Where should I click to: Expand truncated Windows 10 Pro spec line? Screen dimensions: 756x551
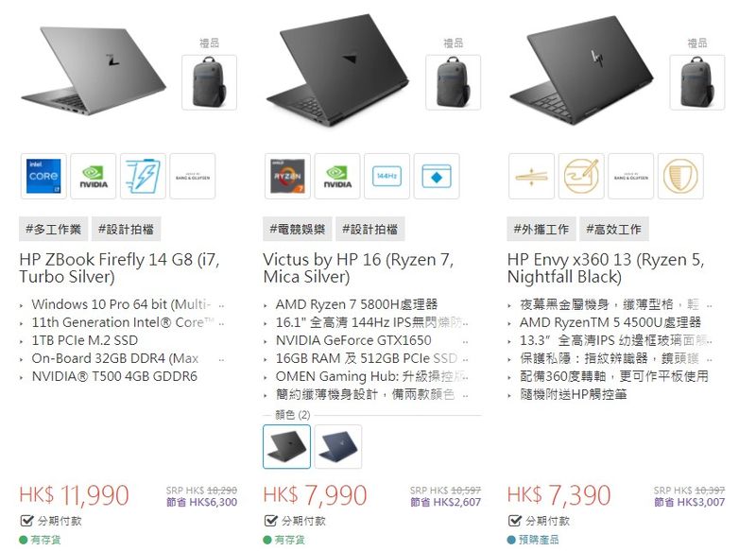coord(221,305)
